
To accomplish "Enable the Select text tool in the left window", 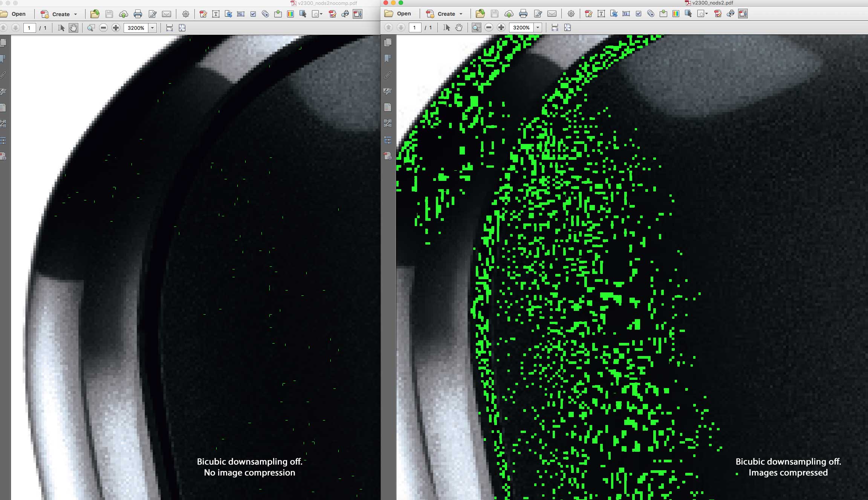I will point(61,28).
